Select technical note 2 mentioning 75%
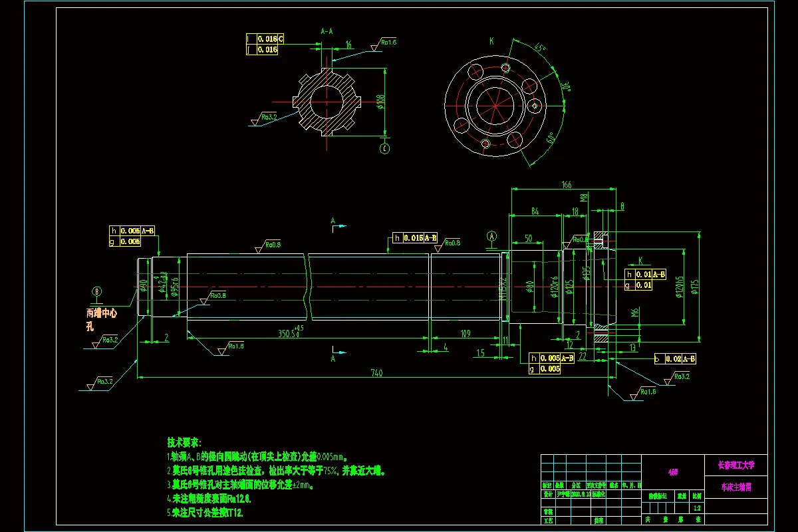 [x=275, y=471]
